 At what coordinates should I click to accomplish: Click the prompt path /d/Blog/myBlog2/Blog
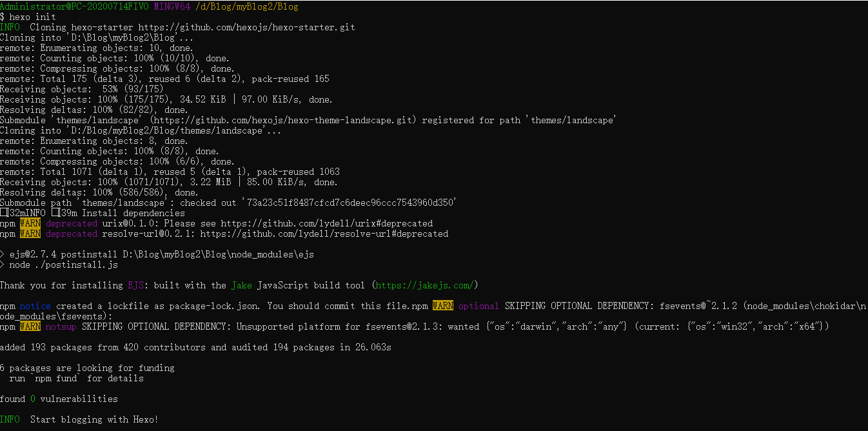click(247, 6)
